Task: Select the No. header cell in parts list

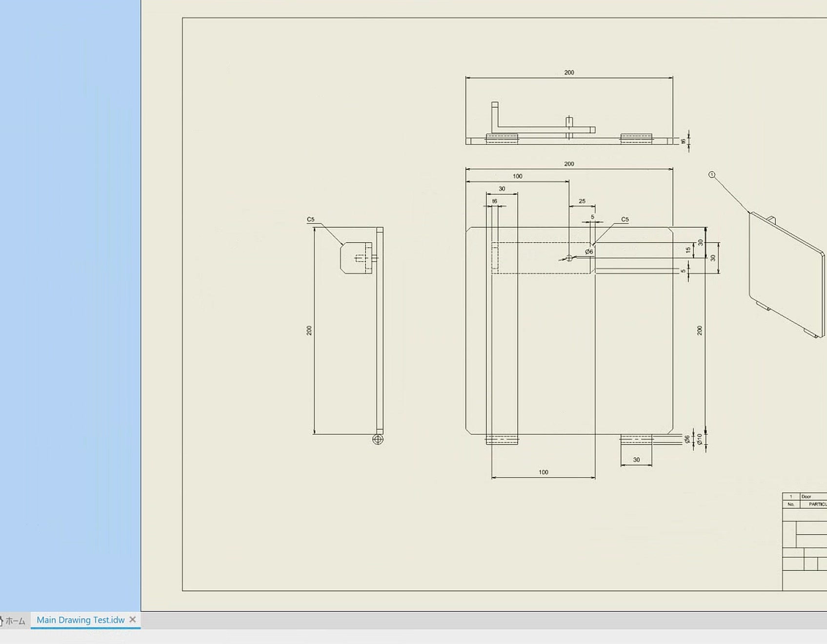Action: tap(791, 504)
